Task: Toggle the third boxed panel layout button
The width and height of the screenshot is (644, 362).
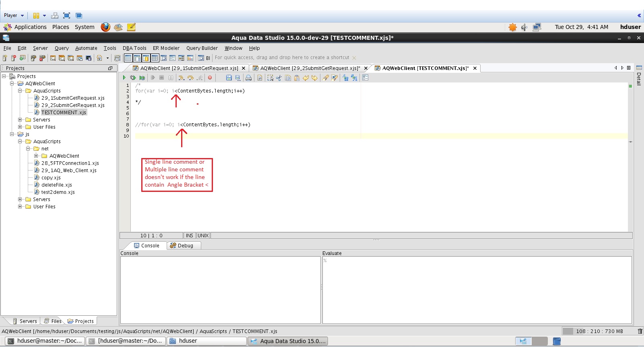Action: click(146, 58)
